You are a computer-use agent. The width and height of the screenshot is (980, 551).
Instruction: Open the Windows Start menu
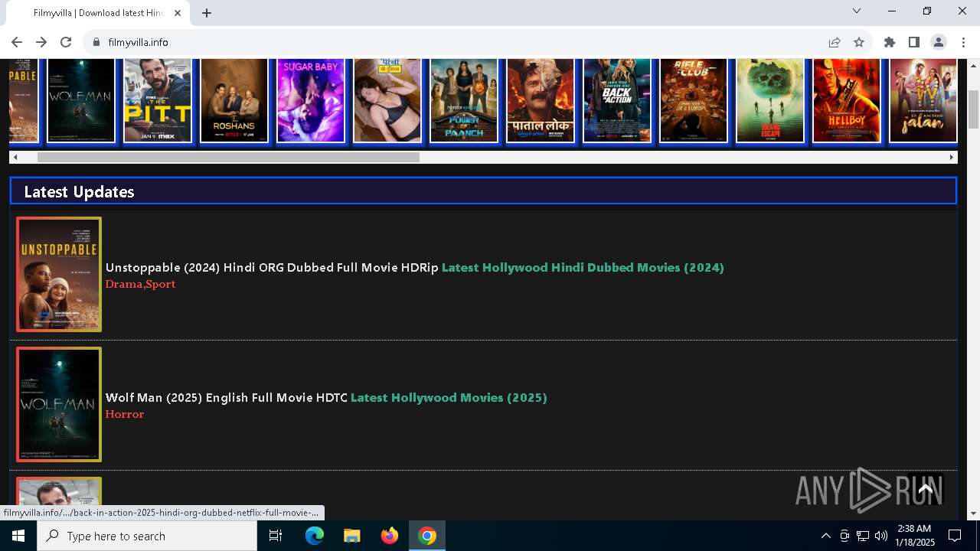tap(18, 536)
